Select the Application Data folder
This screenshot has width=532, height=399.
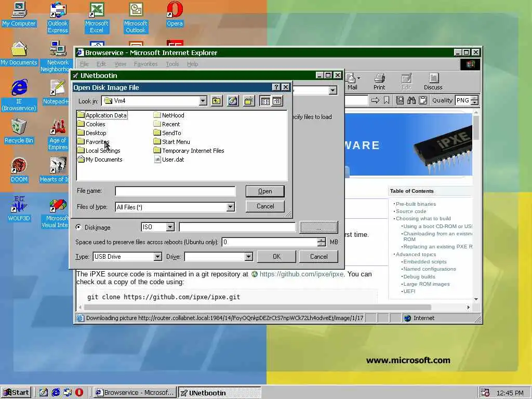102,115
